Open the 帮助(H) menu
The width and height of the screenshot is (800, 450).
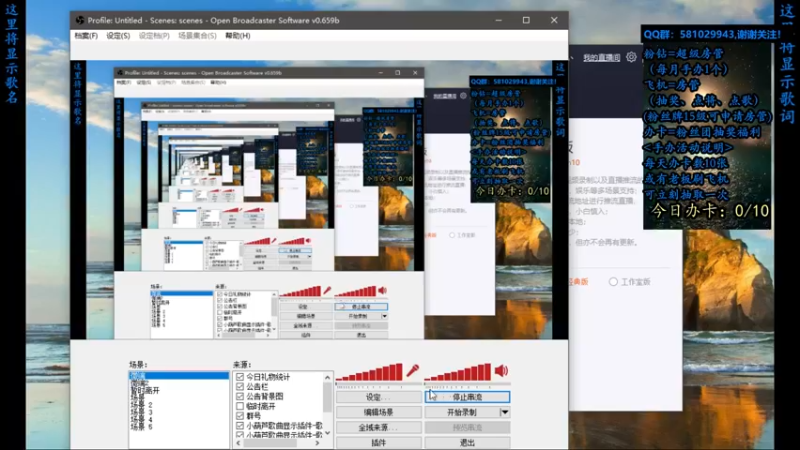pyautogui.click(x=238, y=36)
